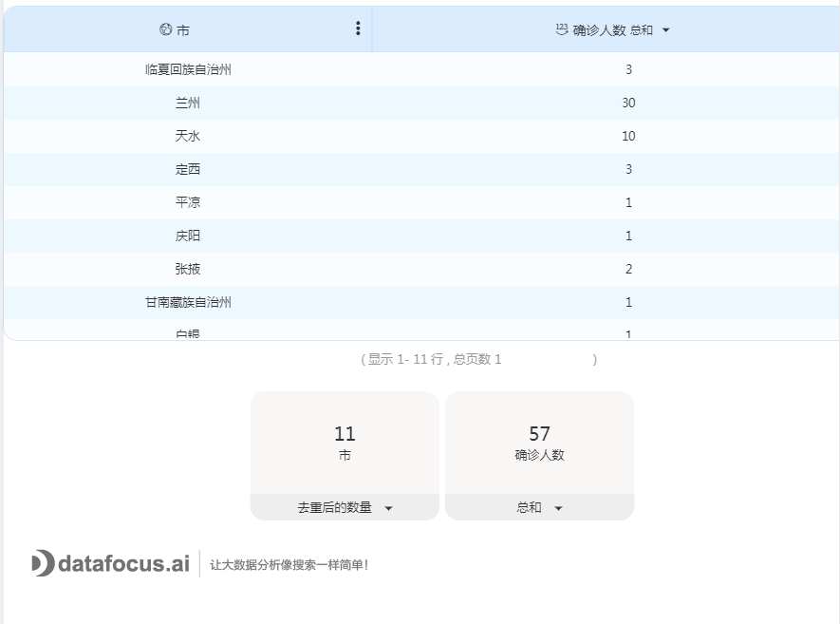Click the value 1 in 甘南藏族自治州 row

click(628, 302)
